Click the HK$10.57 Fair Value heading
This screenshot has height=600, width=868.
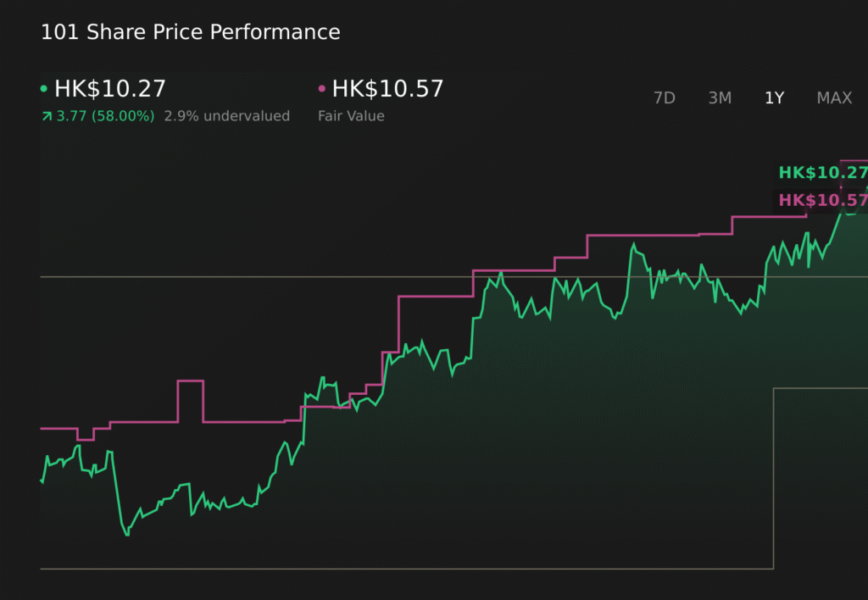pyautogui.click(x=388, y=87)
